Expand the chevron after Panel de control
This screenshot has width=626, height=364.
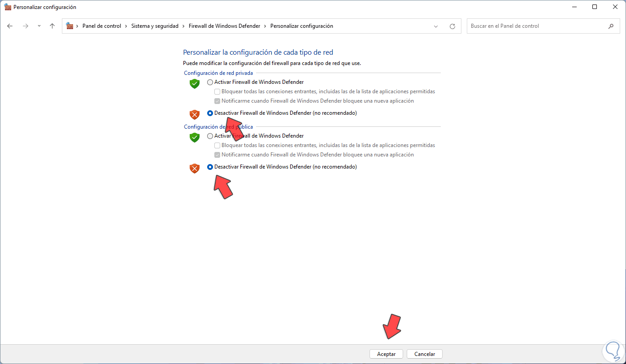tap(126, 26)
